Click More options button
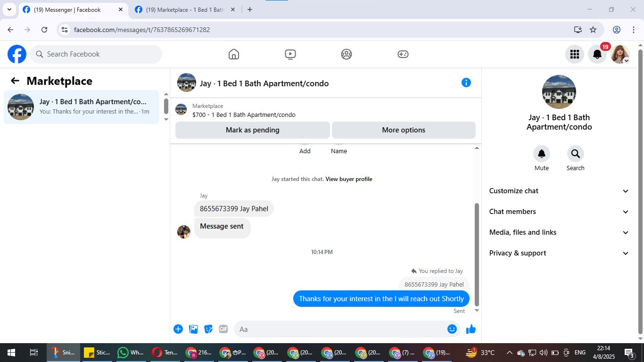The image size is (644, 362). click(404, 130)
